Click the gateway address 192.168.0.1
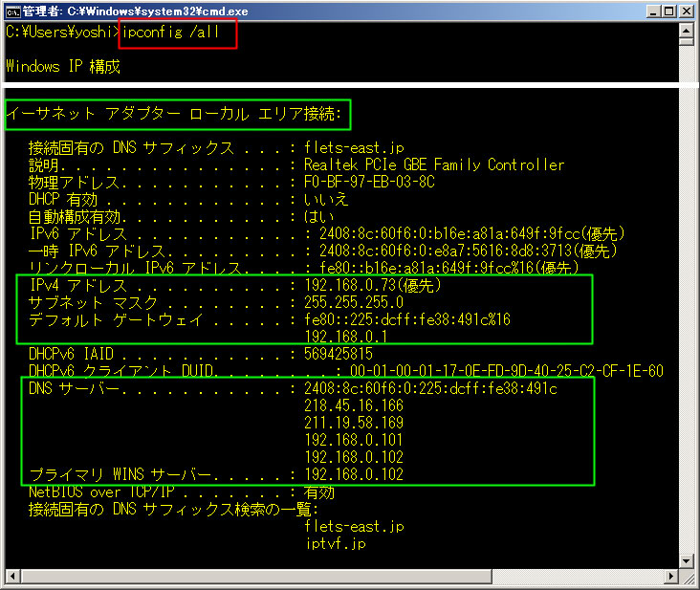700x590 pixels. click(346, 336)
